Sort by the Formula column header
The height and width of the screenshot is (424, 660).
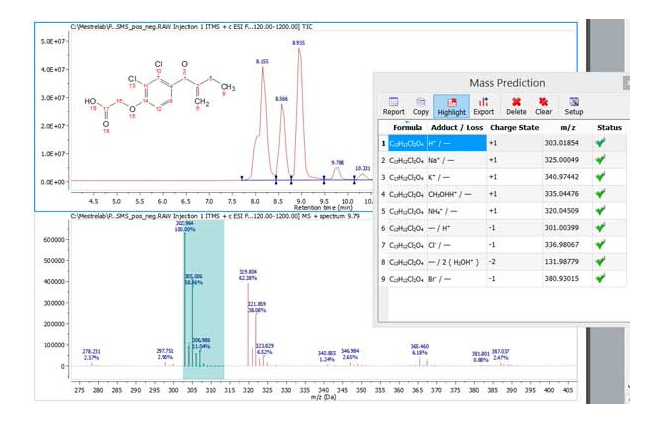click(407, 127)
